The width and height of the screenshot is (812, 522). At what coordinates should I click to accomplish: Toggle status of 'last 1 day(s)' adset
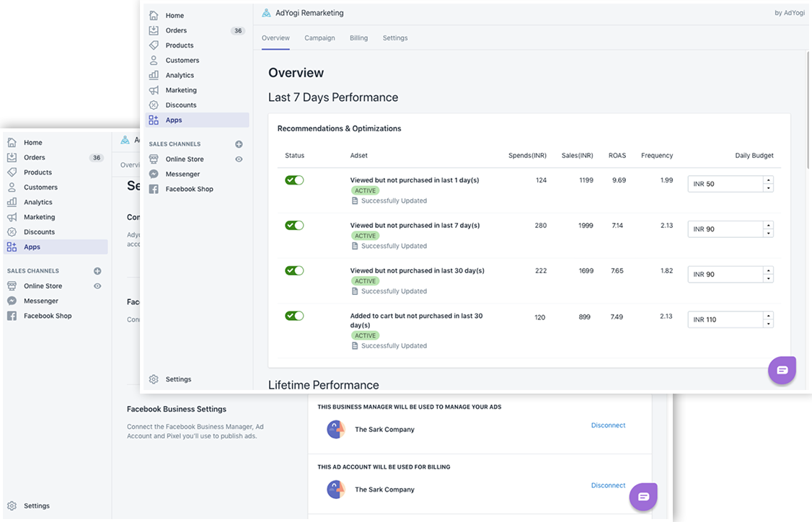coord(294,180)
